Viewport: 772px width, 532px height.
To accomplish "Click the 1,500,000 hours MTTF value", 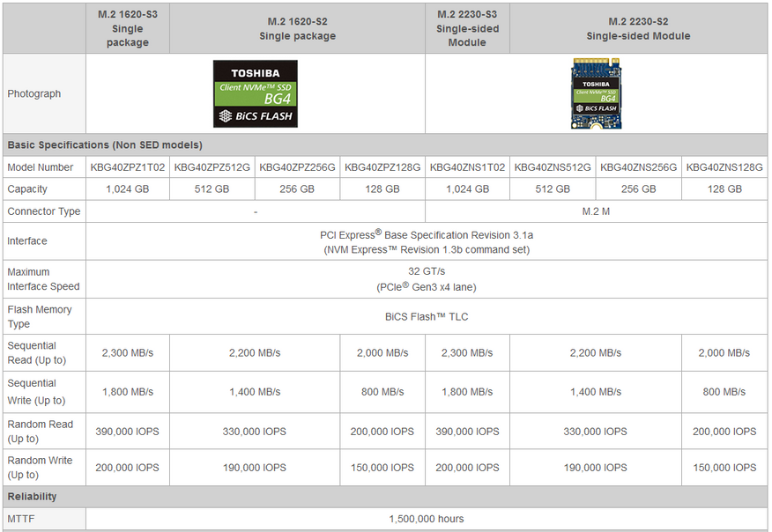I will pyautogui.click(x=427, y=519).
